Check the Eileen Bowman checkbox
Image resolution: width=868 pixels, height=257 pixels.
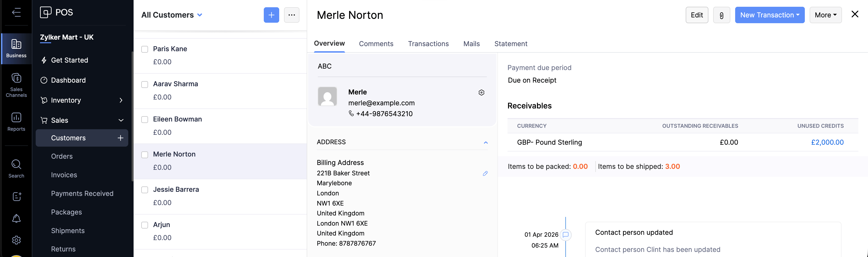pos(145,120)
